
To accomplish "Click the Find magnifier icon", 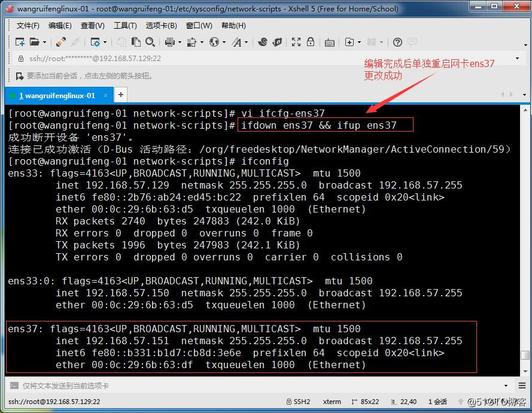I will (150, 42).
